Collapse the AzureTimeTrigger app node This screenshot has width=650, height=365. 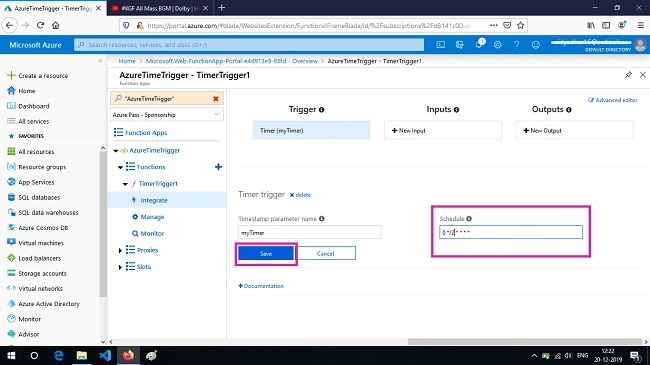[116, 151]
